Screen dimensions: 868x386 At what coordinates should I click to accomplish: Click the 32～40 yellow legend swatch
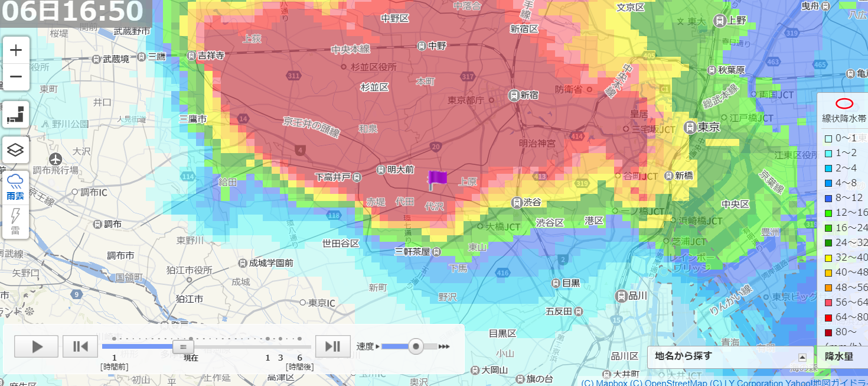(x=828, y=257)
